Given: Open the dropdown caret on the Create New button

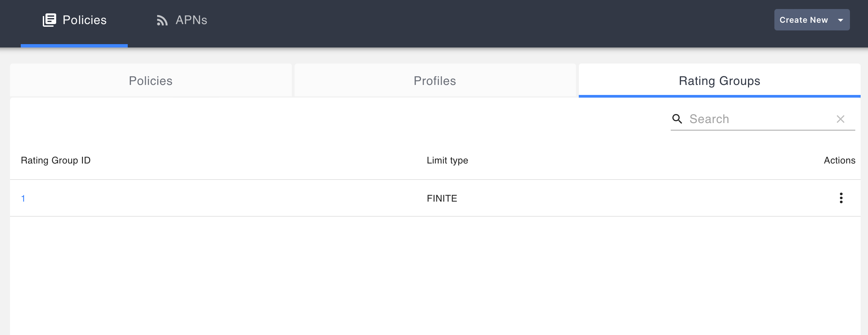Looking at the screenshot, I should click(840, 20).
